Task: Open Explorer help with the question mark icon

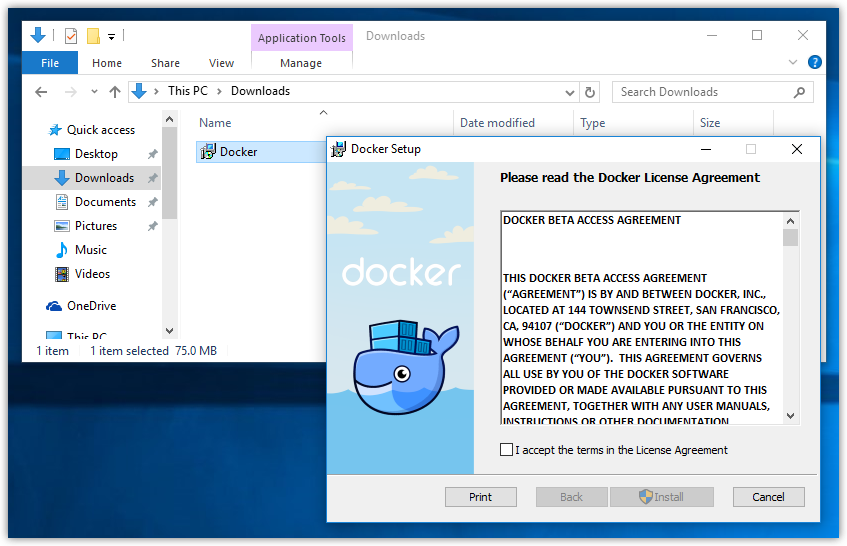Action: click(x=815, y=62)
